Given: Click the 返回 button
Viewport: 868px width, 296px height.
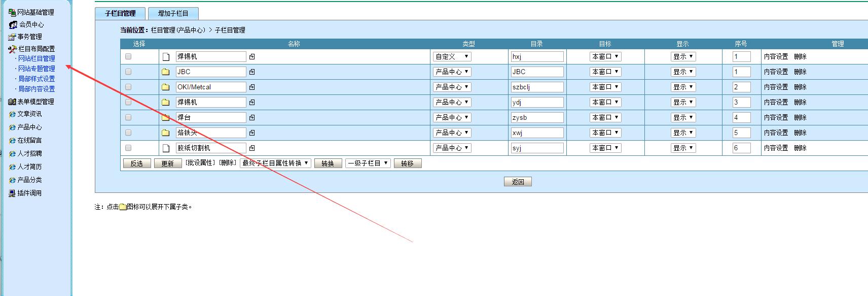Looking at the screenshot, I should 518,182.
